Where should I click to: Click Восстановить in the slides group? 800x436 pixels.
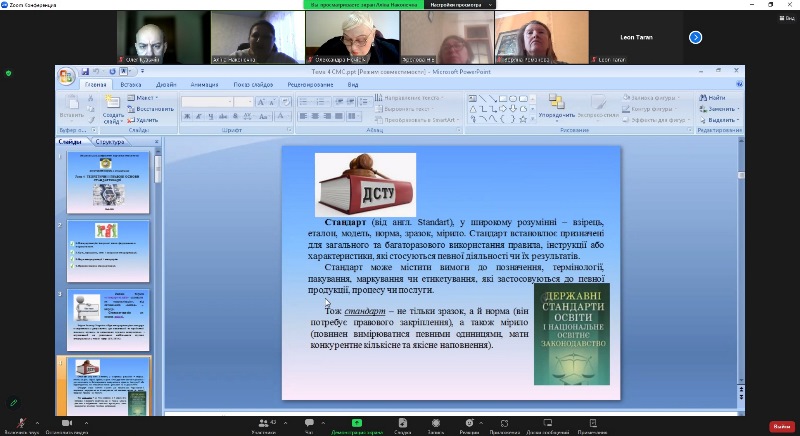point(152,109)
